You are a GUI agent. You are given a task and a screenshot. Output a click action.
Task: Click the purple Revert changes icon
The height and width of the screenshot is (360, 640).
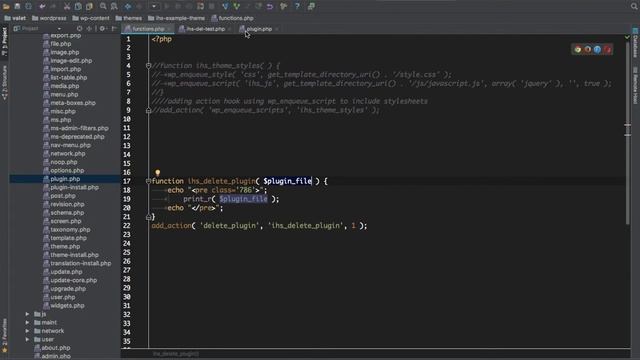point(270,6)
